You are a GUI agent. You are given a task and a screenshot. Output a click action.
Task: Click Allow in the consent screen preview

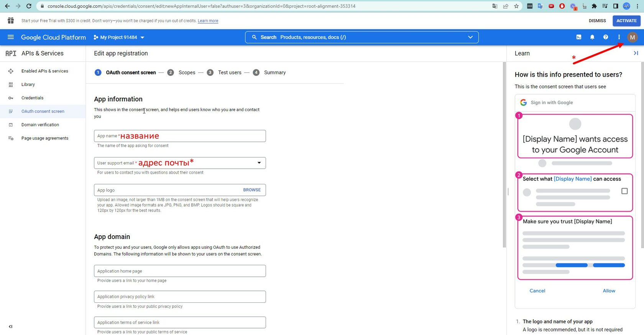point(609,291)
